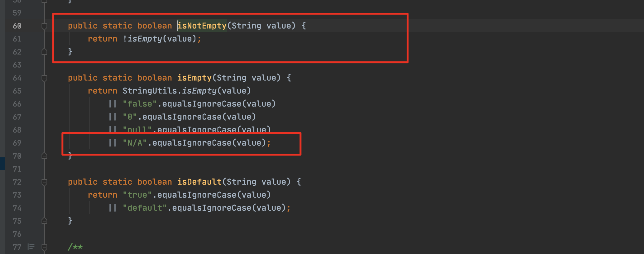Click the fold end marker at line 75
Viewport: 644px width, 254px height.
click(x=44, y=221)
